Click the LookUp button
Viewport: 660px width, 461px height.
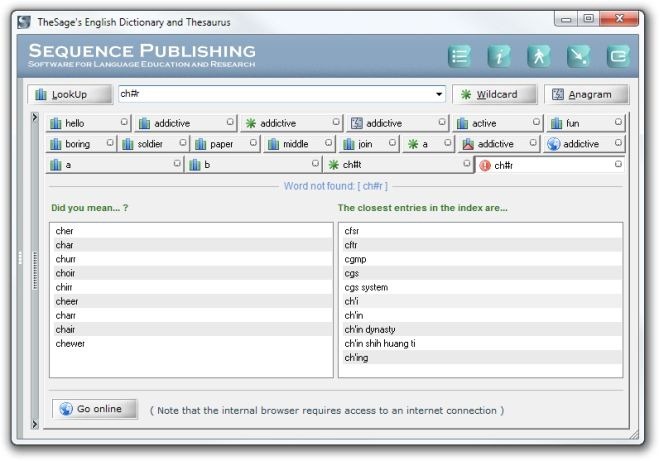point(70,94)
